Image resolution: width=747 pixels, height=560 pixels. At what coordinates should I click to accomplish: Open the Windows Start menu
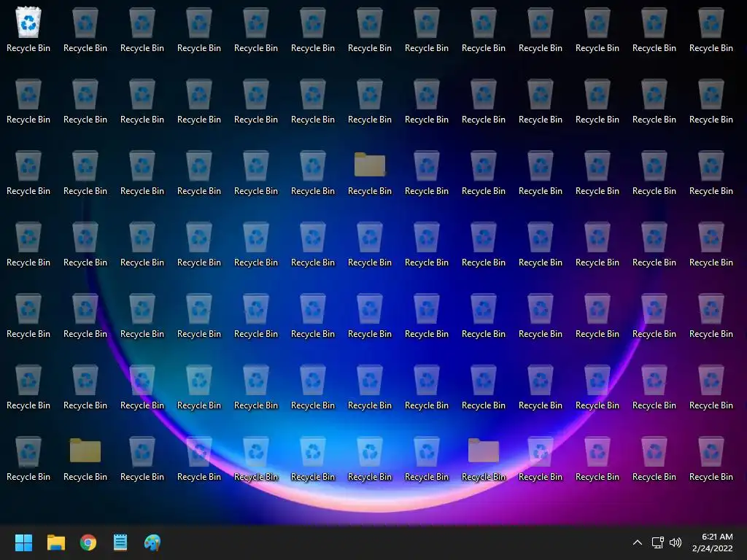(x=24, y=542)
